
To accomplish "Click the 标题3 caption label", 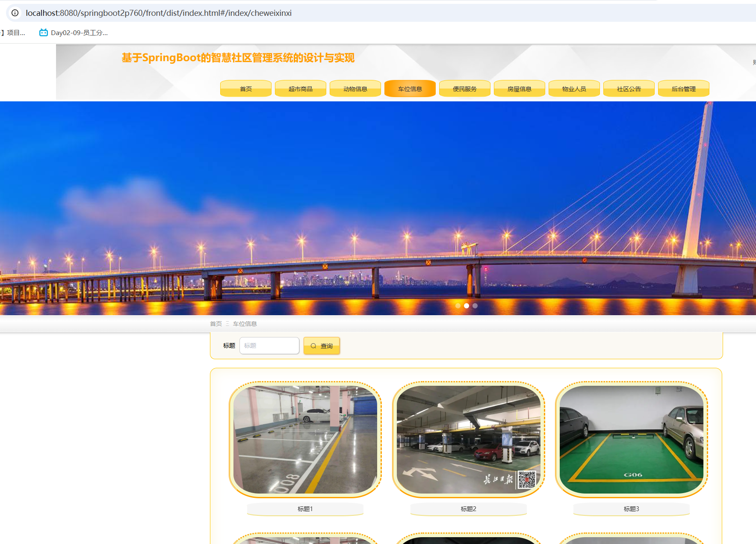I will pos(632,509).
